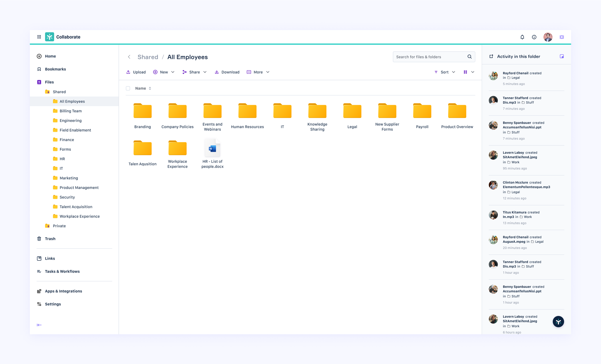601x364 pixels.
Task: Expand the grid view options chevron
Action: tap(473, 72)
